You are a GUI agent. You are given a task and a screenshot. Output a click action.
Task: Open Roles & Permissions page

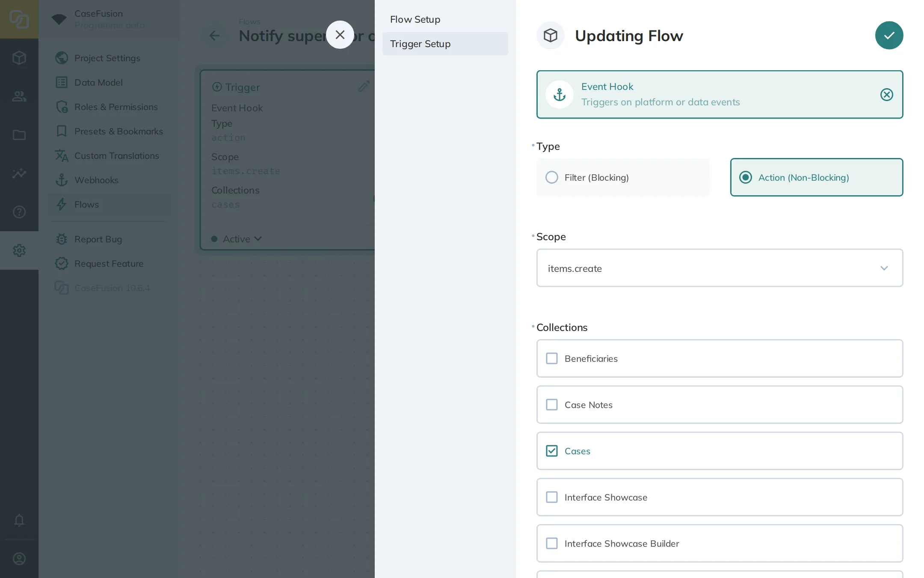(x=109, y=107)
